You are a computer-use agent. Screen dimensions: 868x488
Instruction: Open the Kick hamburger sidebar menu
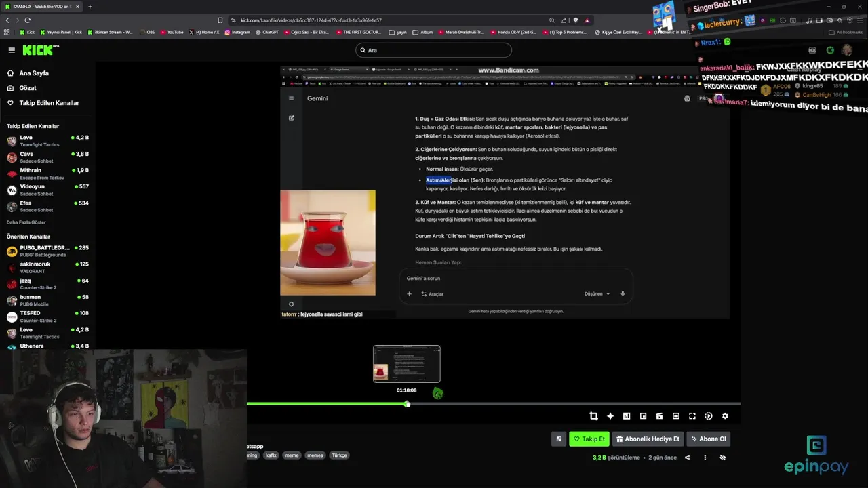[x=12, y=50]
